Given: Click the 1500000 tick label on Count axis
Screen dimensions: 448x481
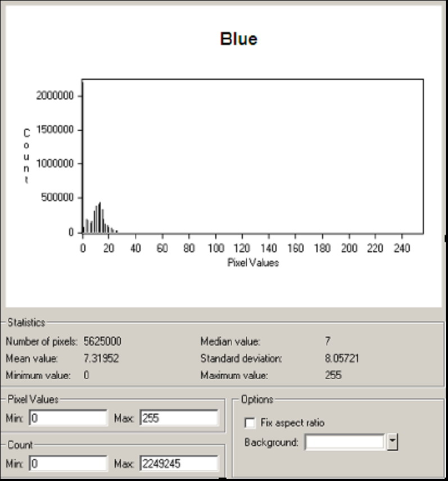Looking at the screenshot, I should coord(55,130).
